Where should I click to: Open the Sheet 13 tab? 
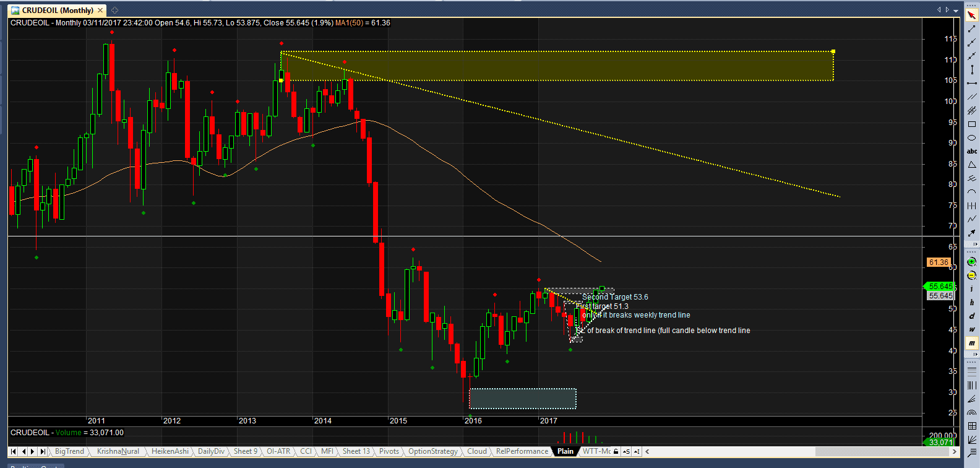pos(356,451)
